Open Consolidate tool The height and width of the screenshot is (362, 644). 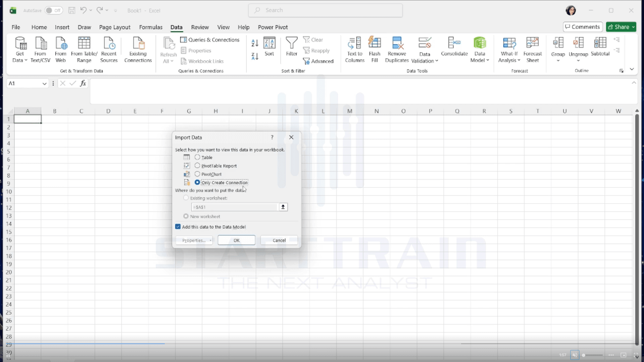click(x=454, y=47)
